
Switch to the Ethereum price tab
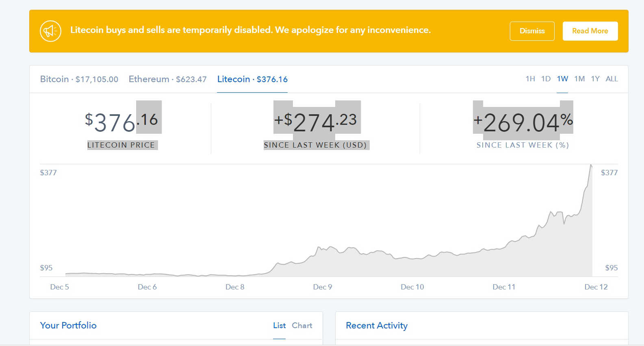point(167,79)
